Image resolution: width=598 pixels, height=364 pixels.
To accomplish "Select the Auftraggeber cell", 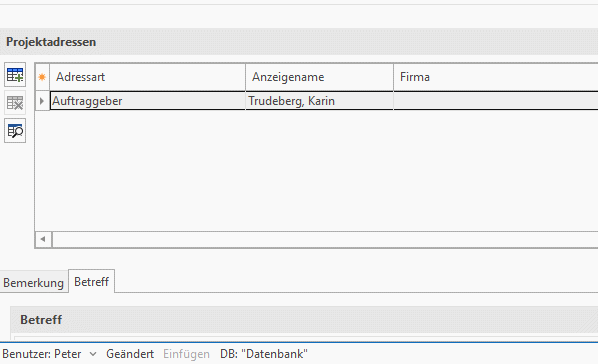I will click(x=148, y=101).
